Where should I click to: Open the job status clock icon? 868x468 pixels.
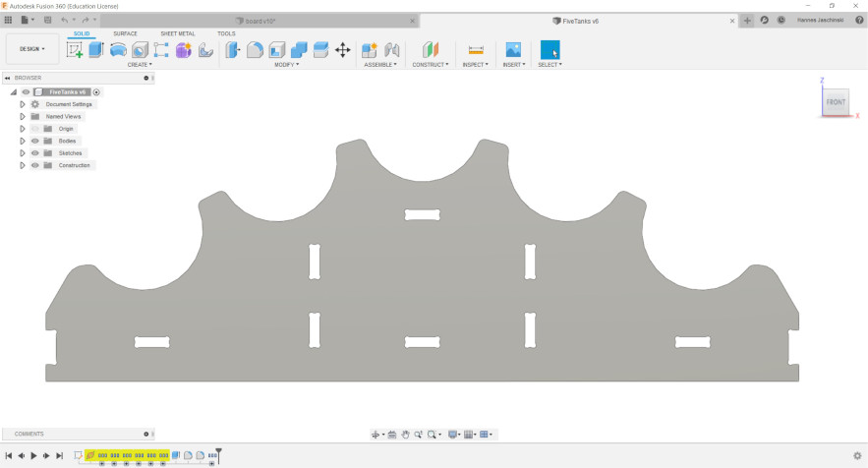[x=781, y=20]
